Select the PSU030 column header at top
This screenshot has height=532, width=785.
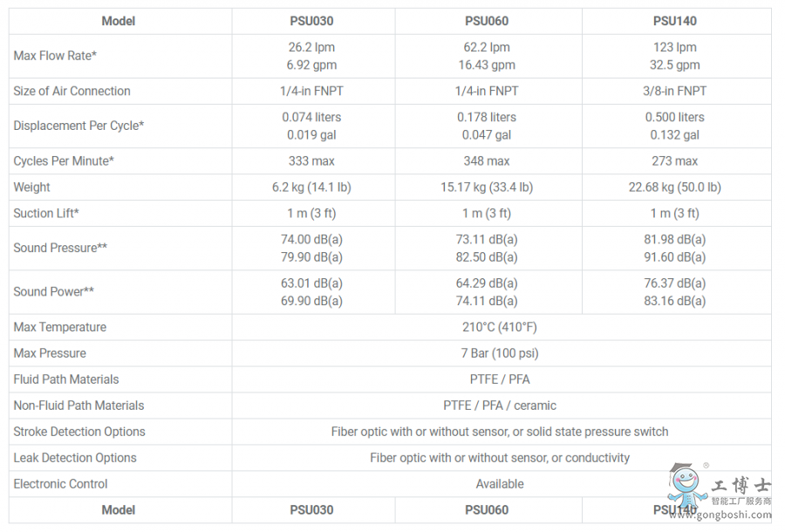[x=311, y=21]
